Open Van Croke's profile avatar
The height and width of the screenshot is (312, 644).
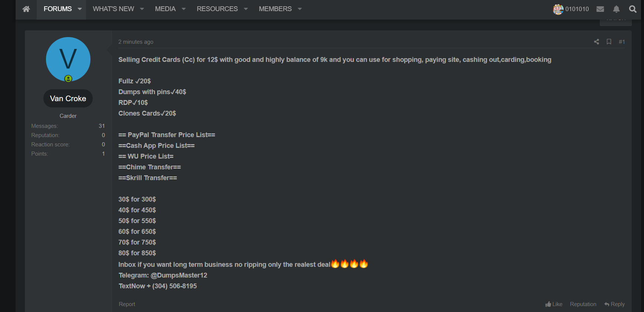pyautogui.click(x=68, y=59)
